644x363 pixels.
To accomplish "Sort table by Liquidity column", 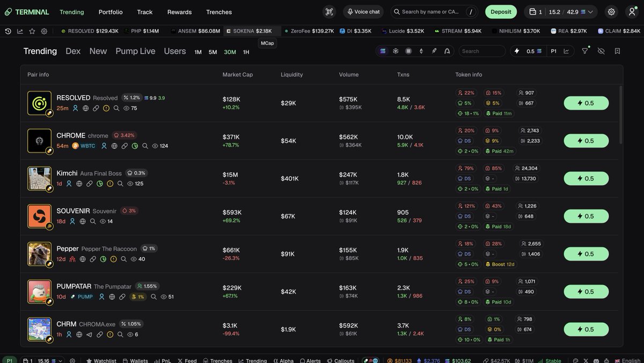I will (x=292, y=75).
